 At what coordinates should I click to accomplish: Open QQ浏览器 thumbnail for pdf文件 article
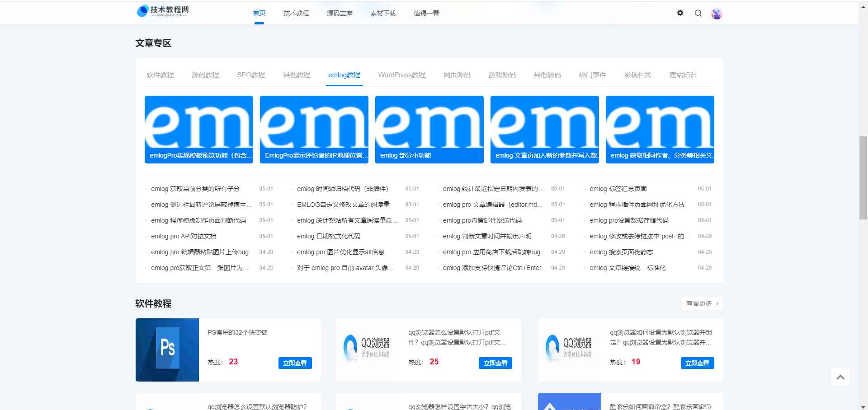tap(367, 350)
